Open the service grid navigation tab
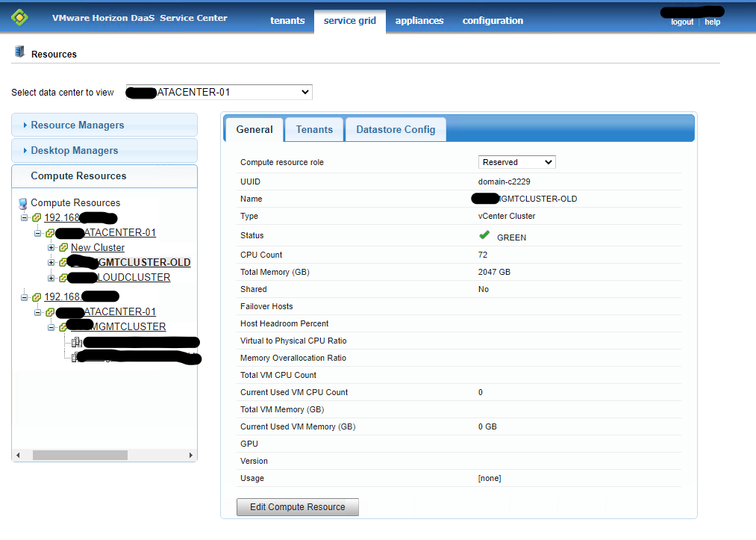Viewport: 756px width, 540px height. [349, 21]
